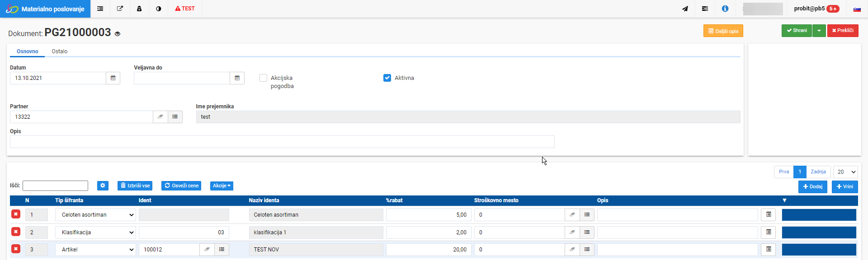The height and width of the screenshot is (260, 868).
Task: Sort by %rabat column header
Action: pyautogui.click(x=394, y=200)
